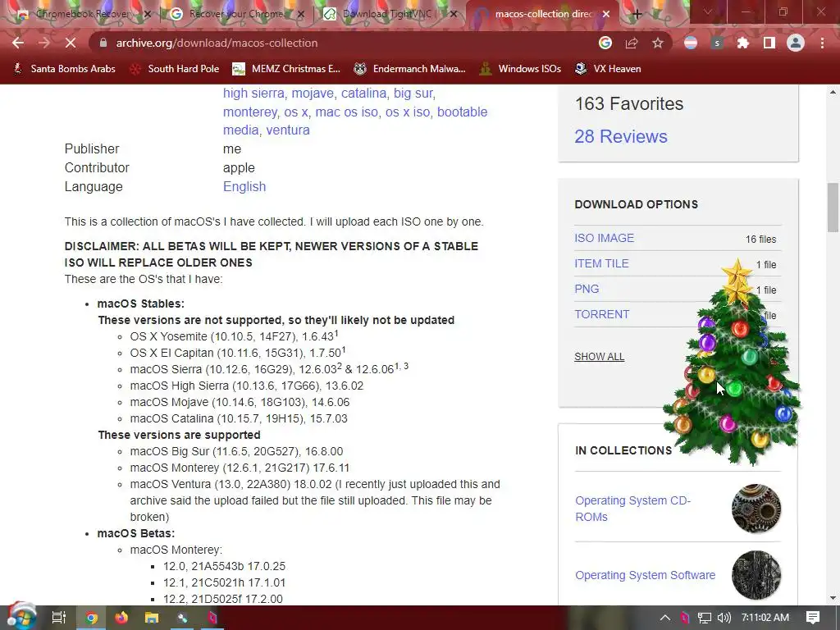This screenshot has width=840, height=630.
Task: Close the Download TightVNC tab
Action: click(454, 14)
